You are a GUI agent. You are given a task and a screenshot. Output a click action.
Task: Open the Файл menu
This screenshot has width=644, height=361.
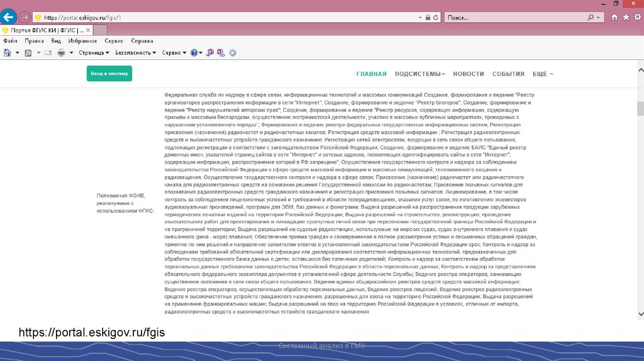10,41
